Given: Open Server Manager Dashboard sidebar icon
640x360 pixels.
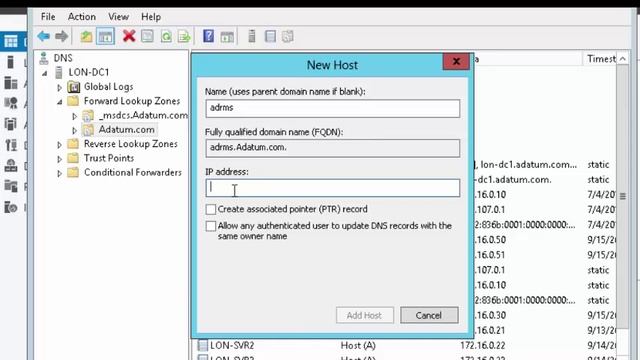Looking at the screenshot, I should pos(11,41).
